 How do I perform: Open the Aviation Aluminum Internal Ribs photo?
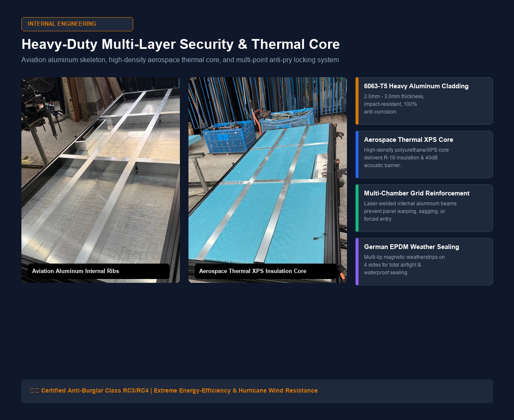coord(101,180)
